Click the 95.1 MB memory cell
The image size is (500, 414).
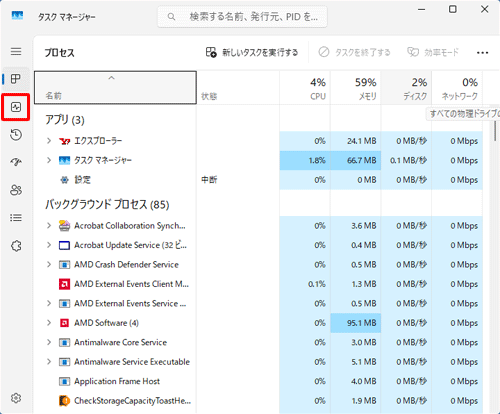356,323
